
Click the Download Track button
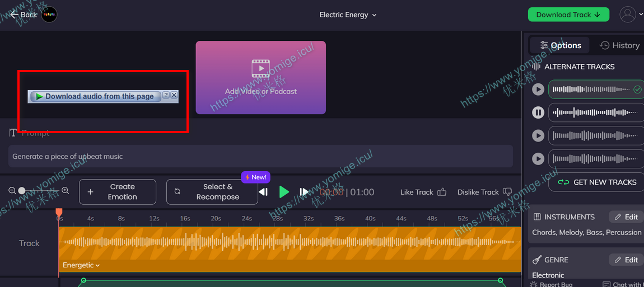click(x=568, y=15)
